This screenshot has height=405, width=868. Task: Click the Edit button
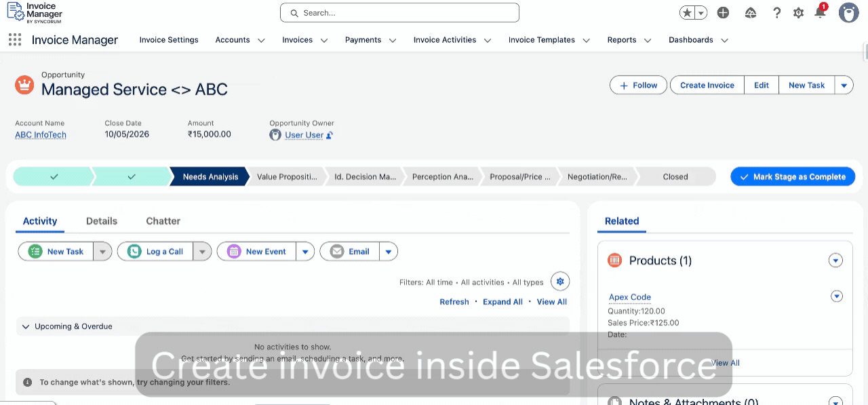coord(762,85)
